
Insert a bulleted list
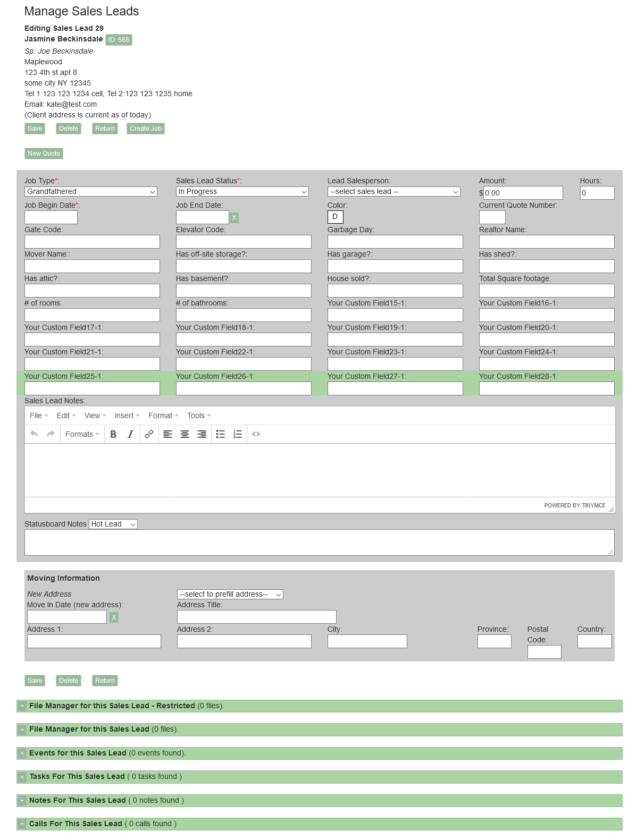tap(221, 434)
